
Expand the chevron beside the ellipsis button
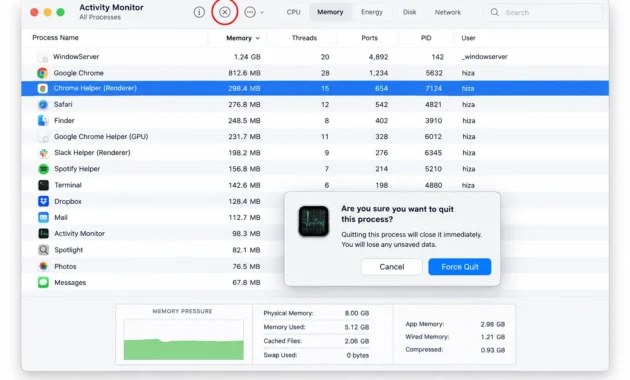(262, 12)
